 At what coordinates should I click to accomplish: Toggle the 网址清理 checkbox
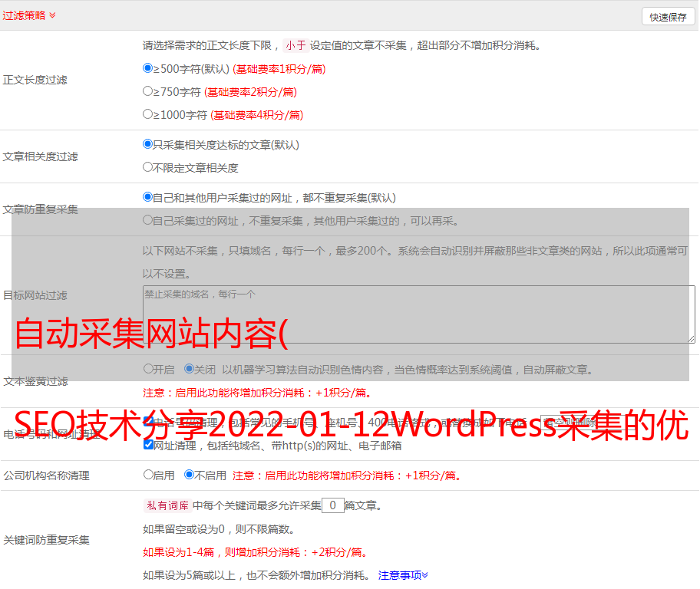148,445
